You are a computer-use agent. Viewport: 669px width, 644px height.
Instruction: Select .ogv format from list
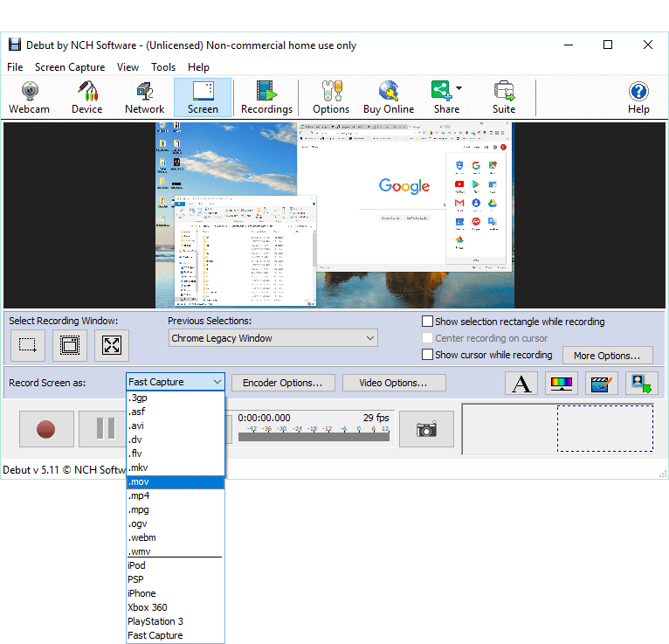click(x=176, y=523)
